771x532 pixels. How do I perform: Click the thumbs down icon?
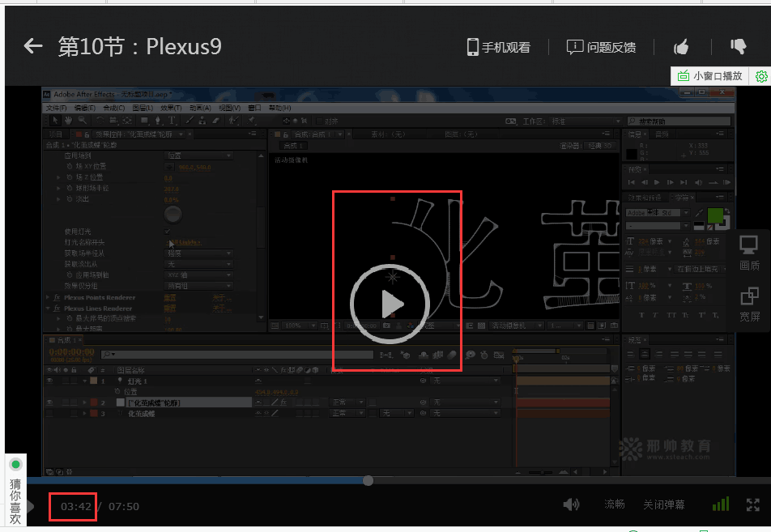[738, 46]
